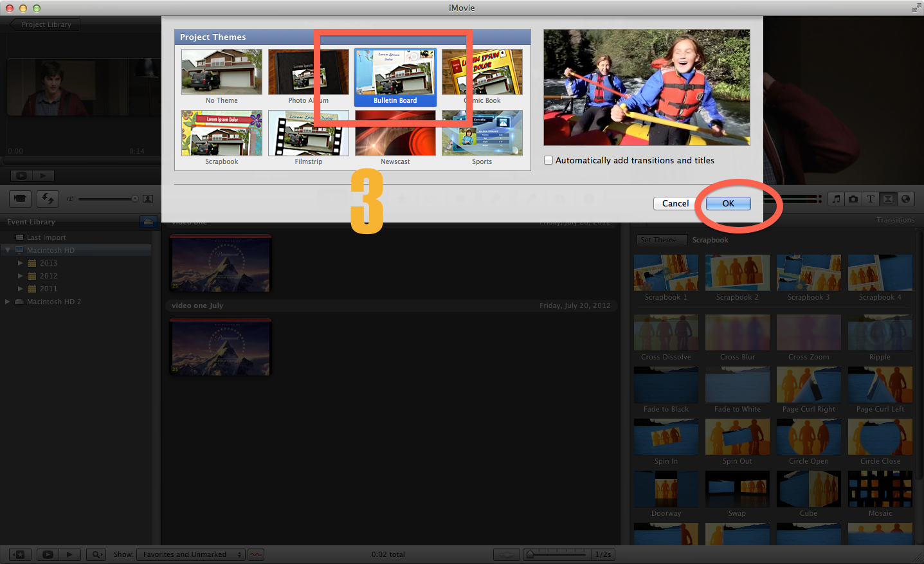Select Cross Blur transition
The height and width of the screenshot is (564, 924).
[x=738, y=332]
